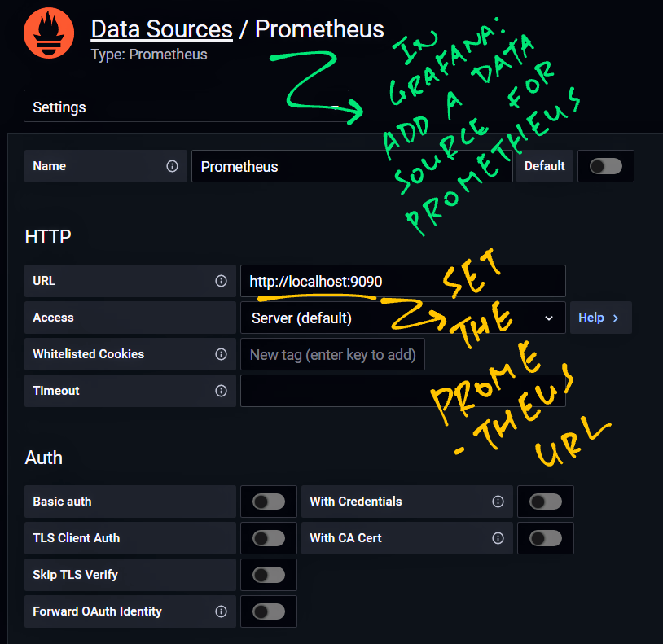Click the With CA Cert info icon
Screen dimensions: 663x644
[498, 538]
